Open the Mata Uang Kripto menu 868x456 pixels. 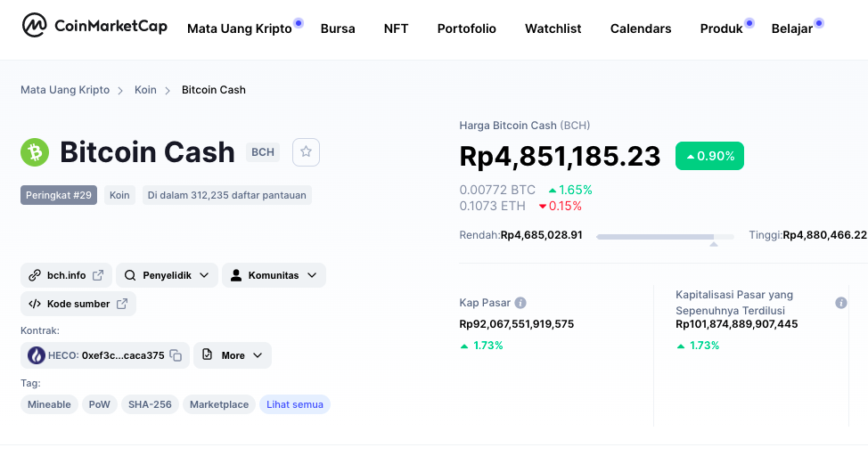pyautogui.click(x=240, y=28)
